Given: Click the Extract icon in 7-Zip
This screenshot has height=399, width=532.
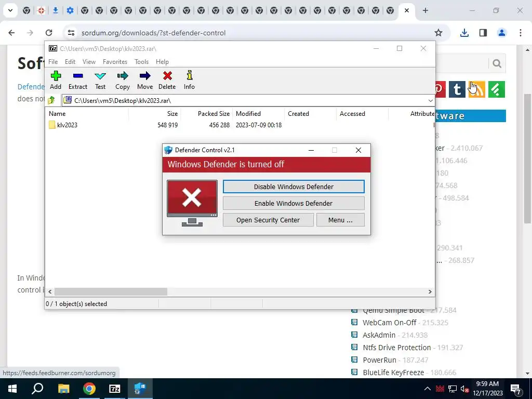Looking at the screenshot, I should tap(78, 81).
